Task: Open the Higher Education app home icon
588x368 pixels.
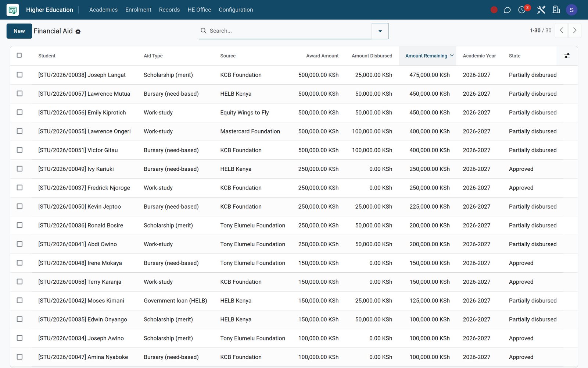Action: click(x=12, y=10)
